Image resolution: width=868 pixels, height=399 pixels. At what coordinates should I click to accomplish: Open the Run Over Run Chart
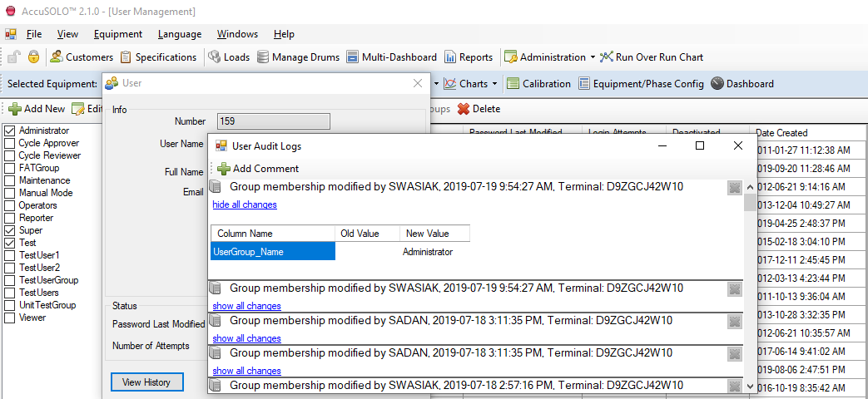click(651, 57)
